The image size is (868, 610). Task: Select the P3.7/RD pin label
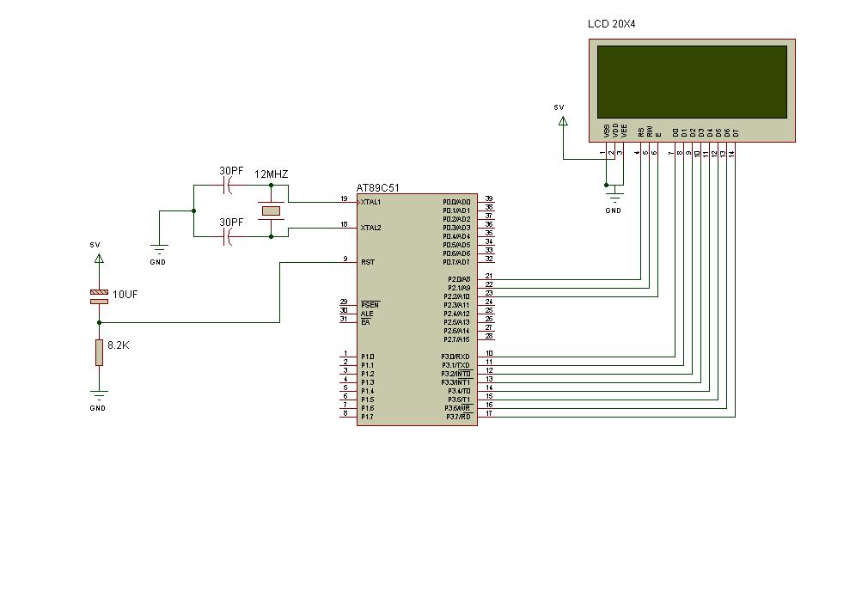pos(459,417)
